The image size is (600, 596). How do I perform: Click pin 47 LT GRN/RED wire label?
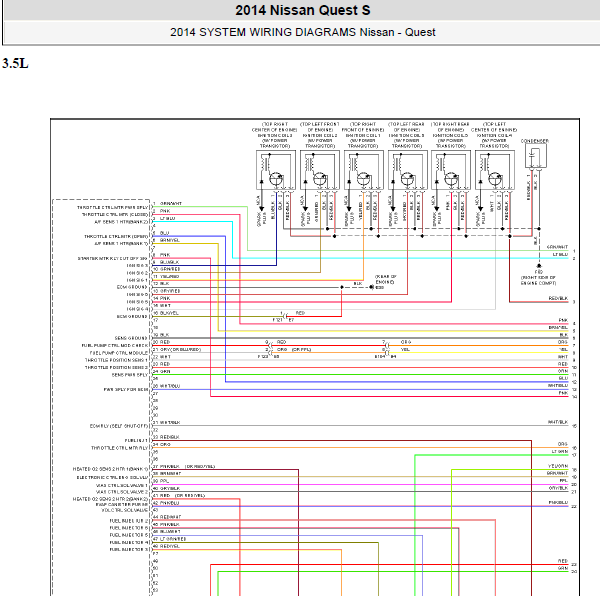point(173,539)
